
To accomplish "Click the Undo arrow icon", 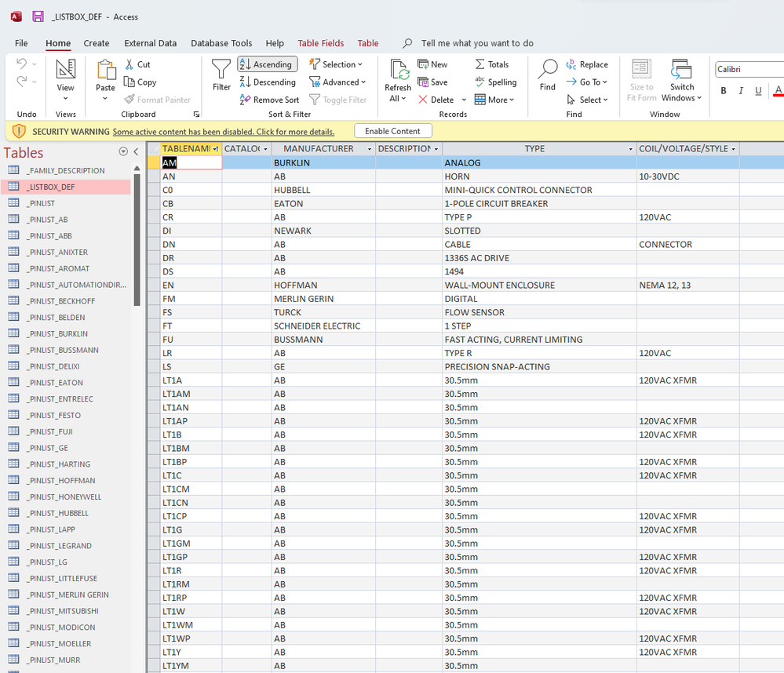I will pos(21,64).
